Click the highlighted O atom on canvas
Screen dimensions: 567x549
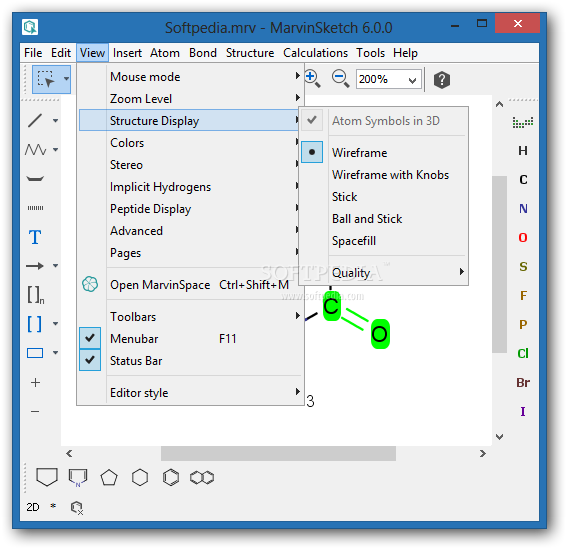point(380,334)
